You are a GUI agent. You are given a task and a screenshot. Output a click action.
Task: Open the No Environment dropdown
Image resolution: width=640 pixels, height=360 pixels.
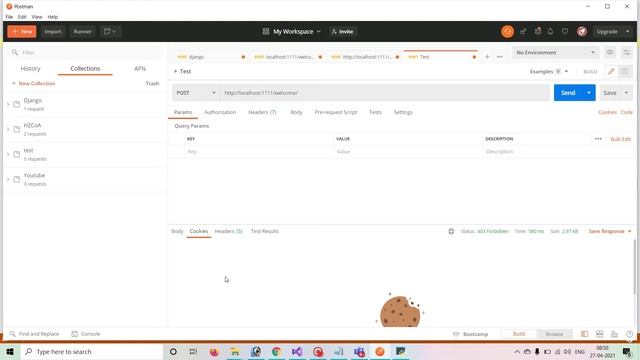(x=555, y=52)
